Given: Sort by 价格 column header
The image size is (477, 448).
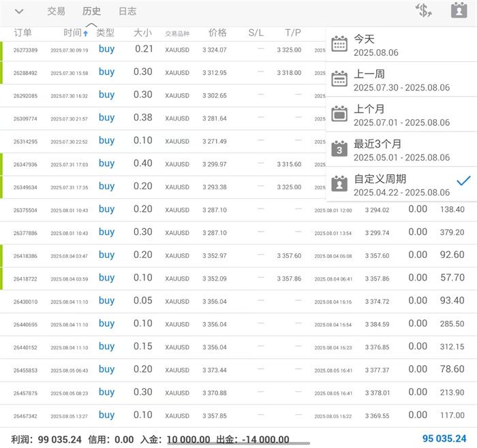Looking at the screenshot, I should point(217,33).
